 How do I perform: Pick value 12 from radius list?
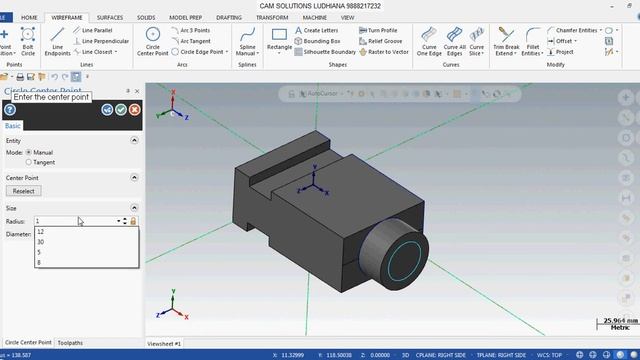pos(87,231)
